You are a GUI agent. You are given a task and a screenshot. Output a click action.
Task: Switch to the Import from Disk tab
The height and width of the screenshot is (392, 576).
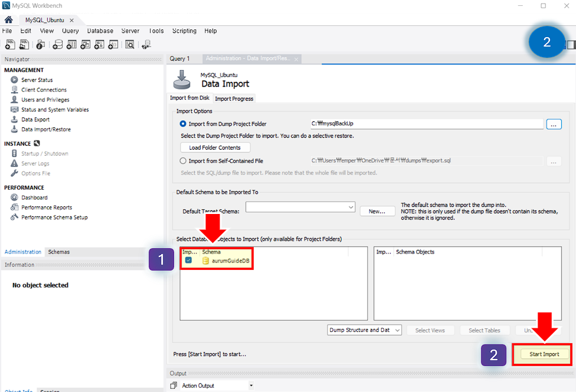pos(189,98)
